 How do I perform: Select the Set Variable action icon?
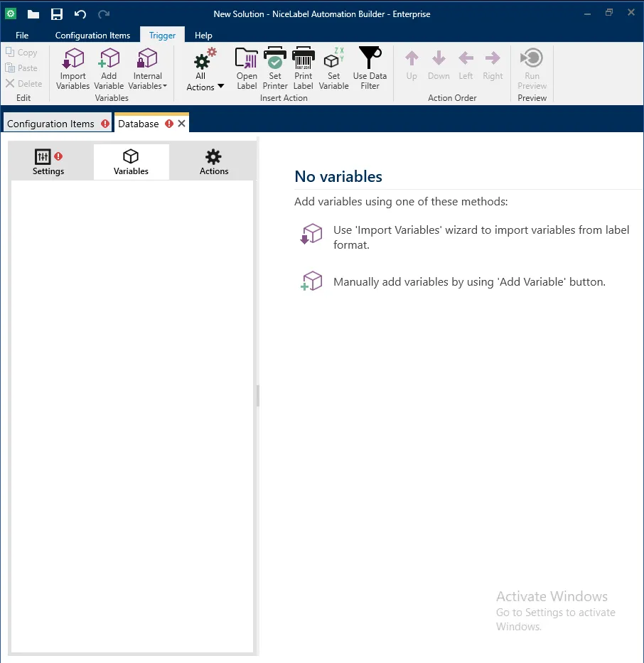pos(333,68)
